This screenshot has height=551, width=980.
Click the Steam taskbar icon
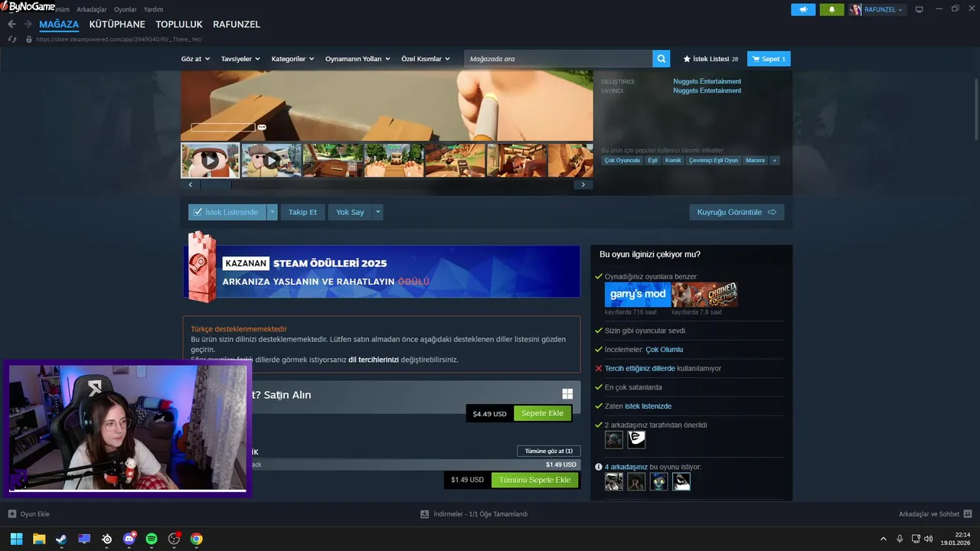pyautogui.click(x=61, y=539)
